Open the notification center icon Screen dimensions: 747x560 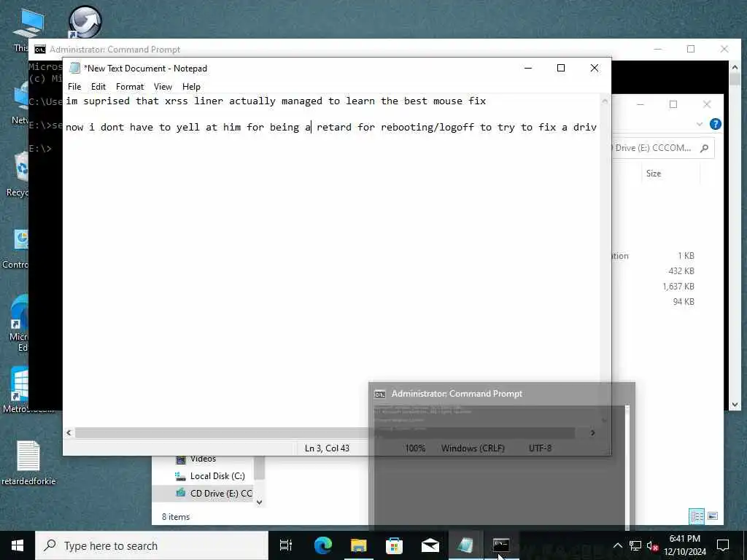tap(723, 545)
